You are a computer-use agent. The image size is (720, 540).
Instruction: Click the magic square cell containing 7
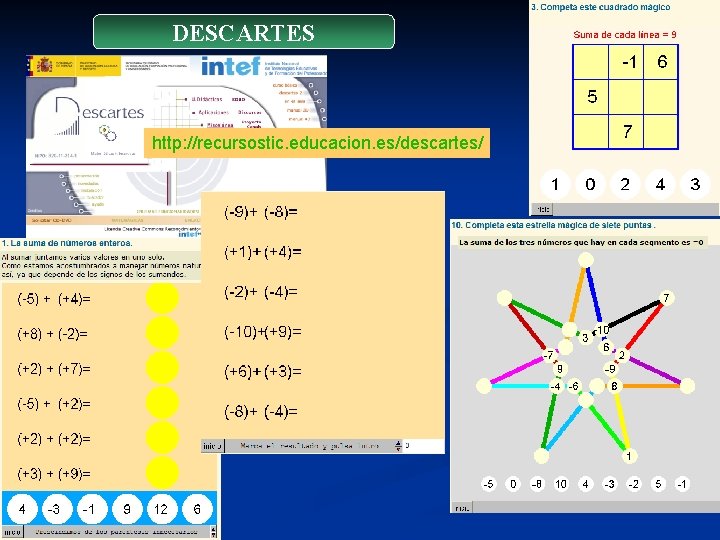click(x=626, y=132)
